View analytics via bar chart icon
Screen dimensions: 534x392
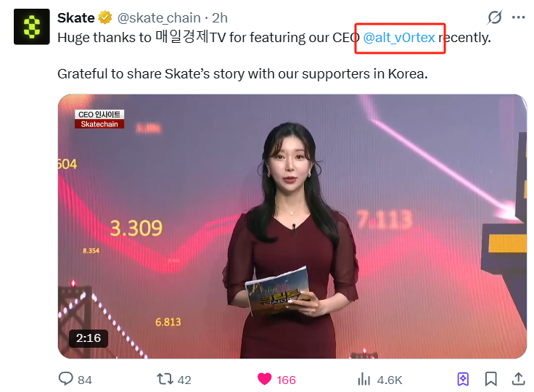pos(364,379)
